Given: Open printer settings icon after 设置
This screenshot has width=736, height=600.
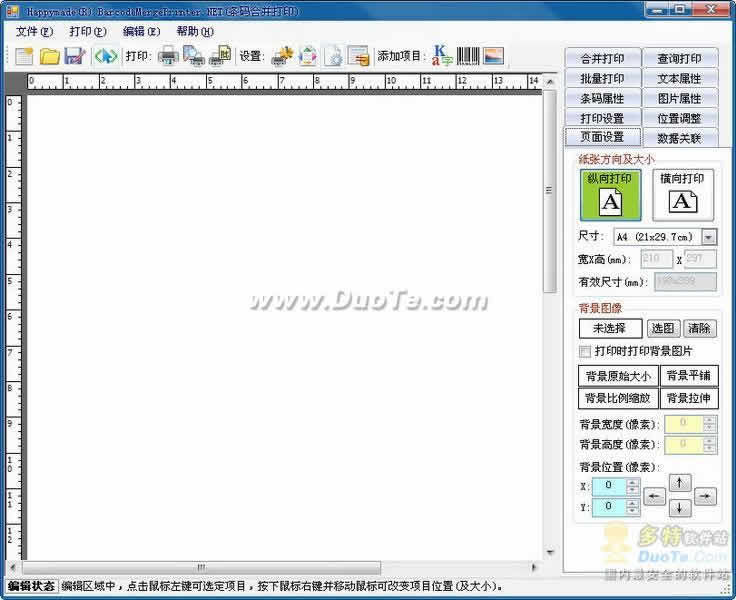Looking at the screenshot, I should tap(283, 56).
